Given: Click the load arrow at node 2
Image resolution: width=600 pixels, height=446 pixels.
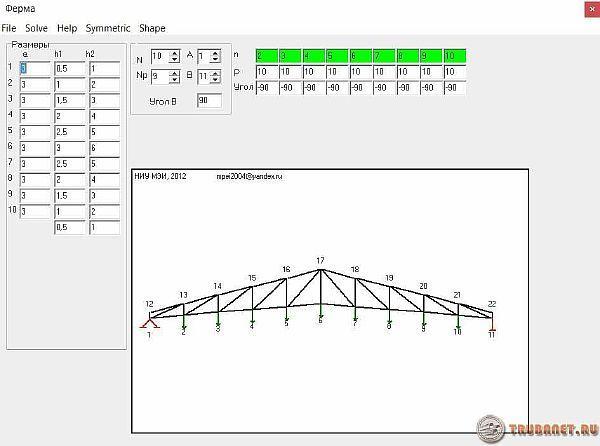Looking at the screenshot, I should (184, 322).
